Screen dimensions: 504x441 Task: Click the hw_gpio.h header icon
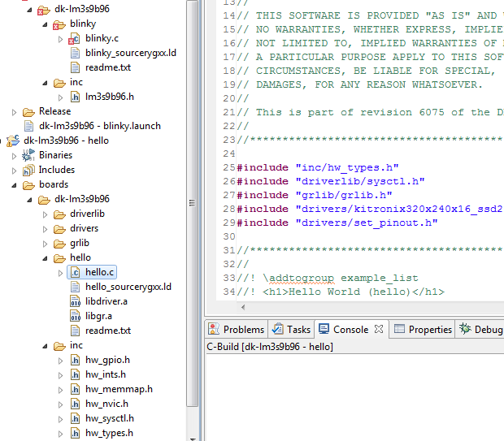(75, 360)
